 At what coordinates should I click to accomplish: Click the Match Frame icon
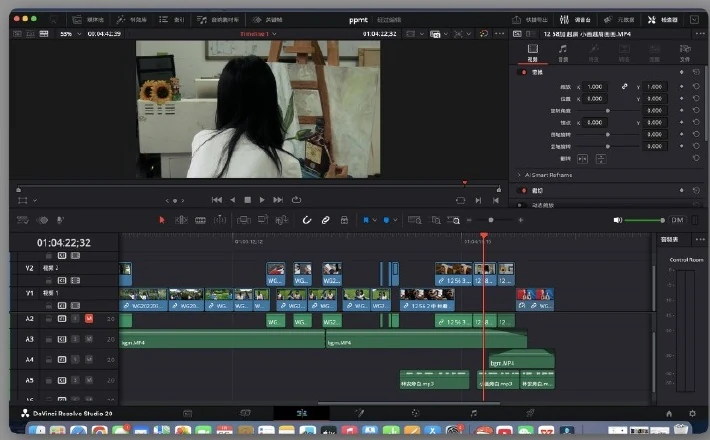click(461, 200)
